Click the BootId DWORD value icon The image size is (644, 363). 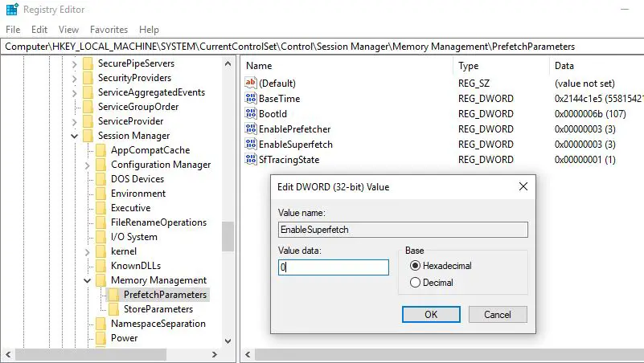(251, 113)
